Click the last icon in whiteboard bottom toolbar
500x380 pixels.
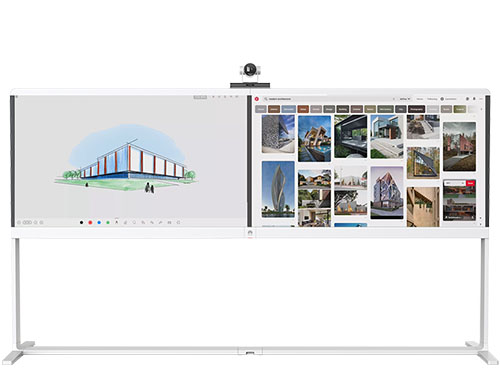pos(178,222)
